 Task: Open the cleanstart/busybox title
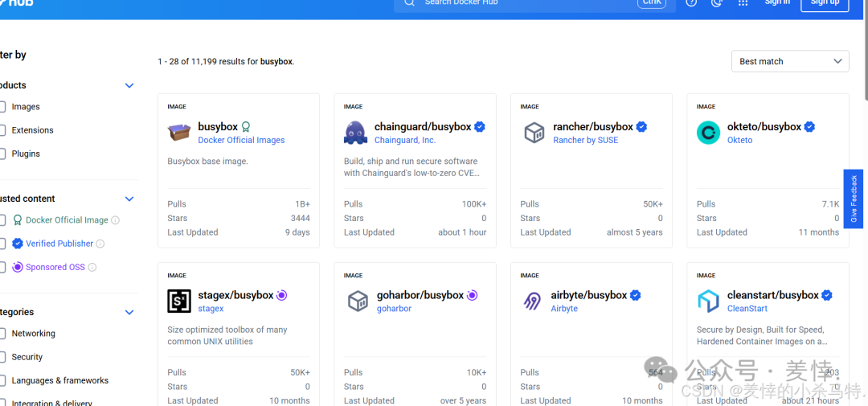[x=773, y=295]
